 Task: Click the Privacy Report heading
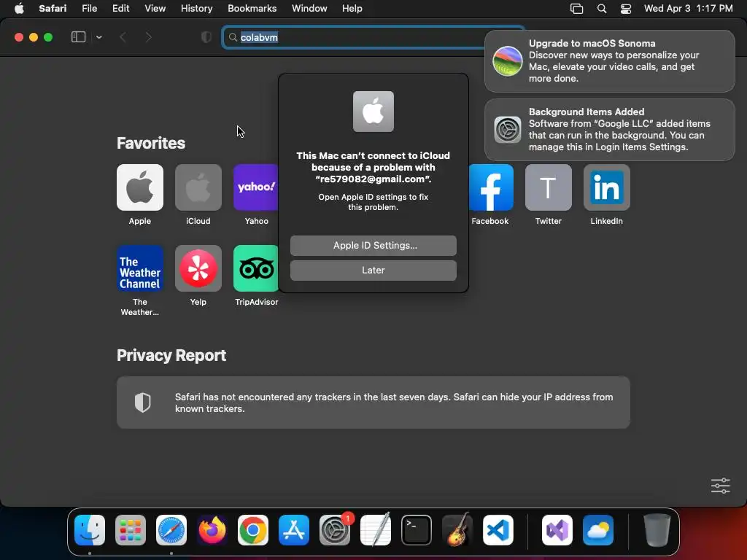(171, 356)
